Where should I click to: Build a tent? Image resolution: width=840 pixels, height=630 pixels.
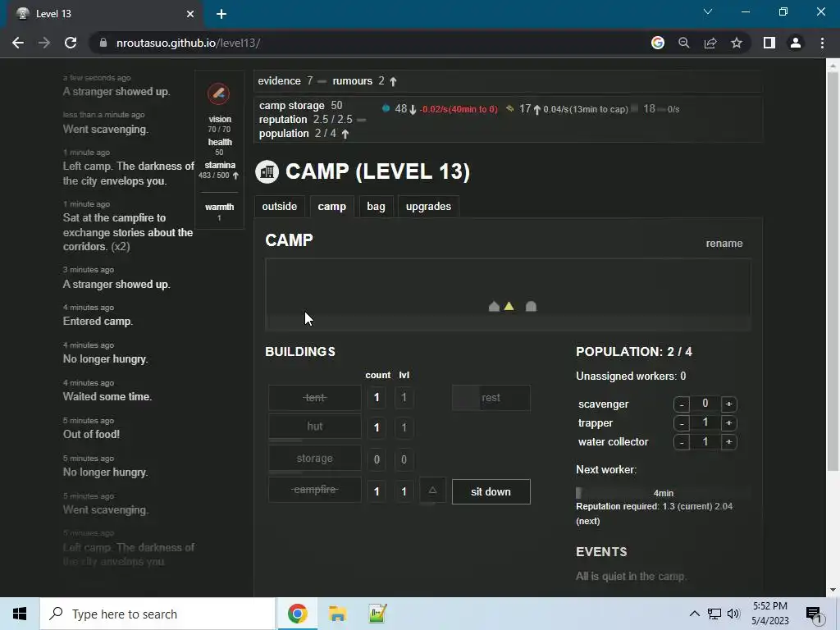pyautogui.click(x=315, y=398)
